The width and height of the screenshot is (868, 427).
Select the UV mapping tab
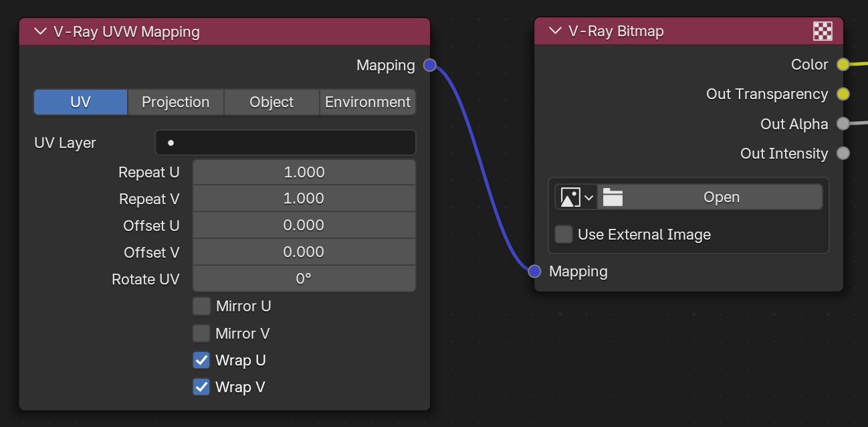click(x=80, y=102)
